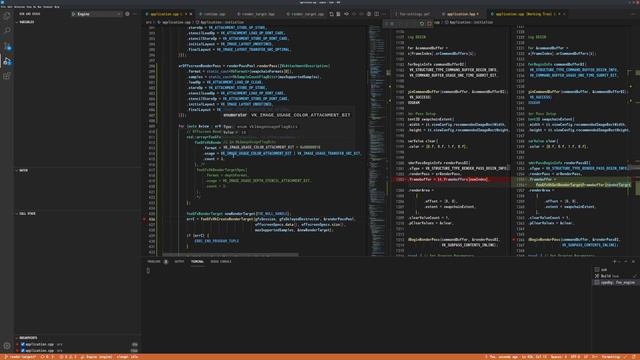Image resolution: width=640 pixels, height=360 pixels.
Task: Select the zsh terminal in terminal list
Action: pos(615,270)
